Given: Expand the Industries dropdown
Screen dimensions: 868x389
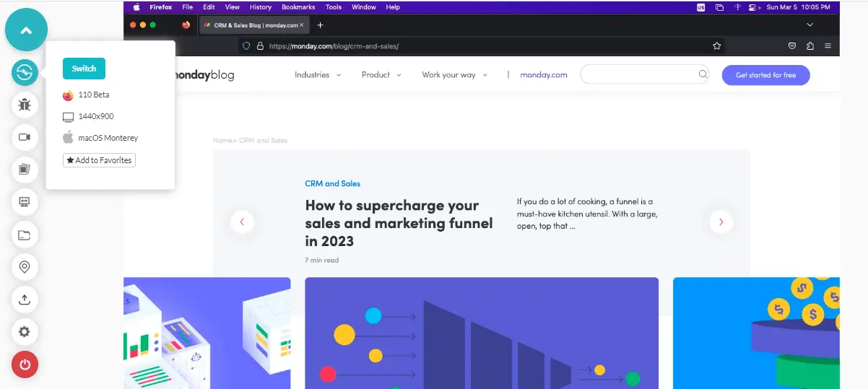Looking at the screenshot, I should pyautogui.click(x=318, y=75).
